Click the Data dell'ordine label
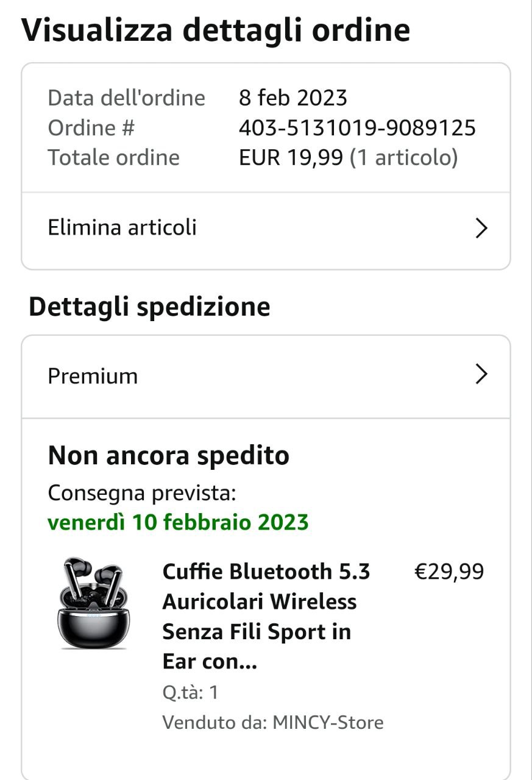 tap(126, 97)
